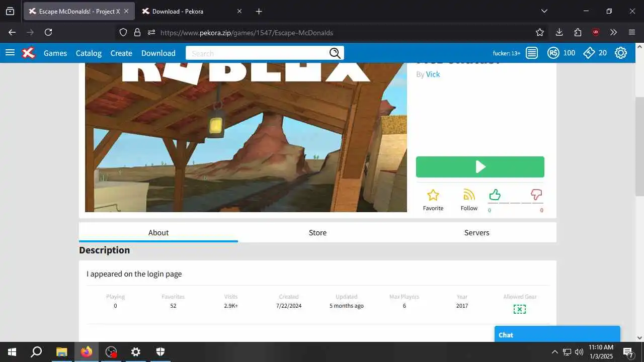This screenshot has width=644, height=362.
Task: Expand the list all tabs dropdown
Action: click(x=544, y=11)
